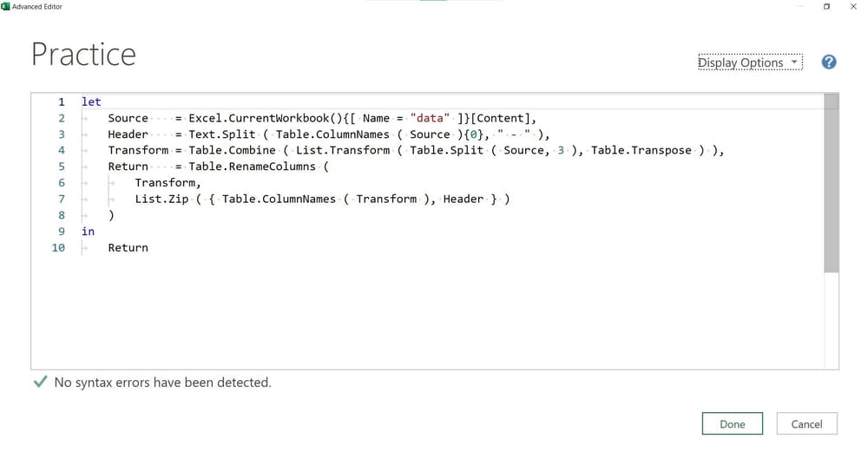The height and width of the screenshot is (465, 868).
Task: Click Return on line 10
Action: coord(128,247)
